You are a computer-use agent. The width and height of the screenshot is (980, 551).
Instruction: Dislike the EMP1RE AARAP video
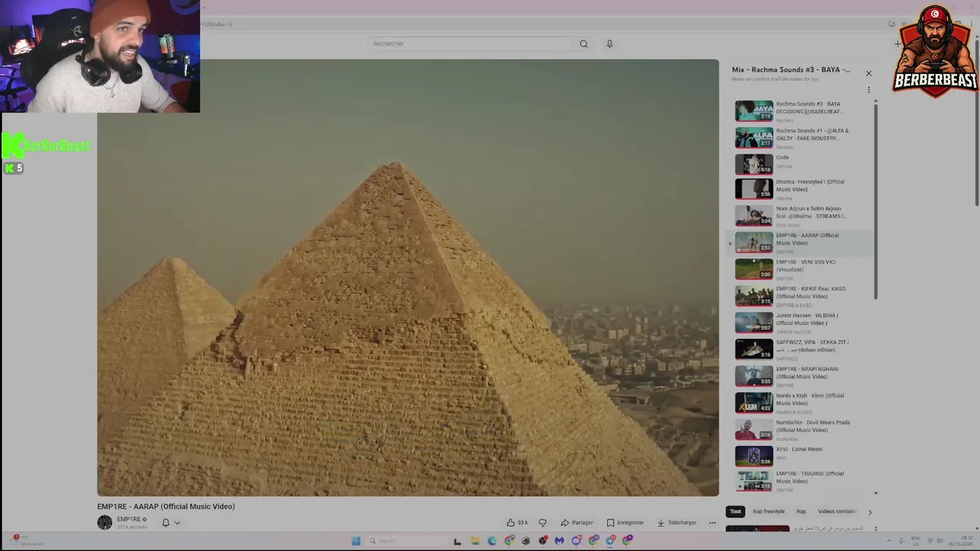[x=543, y=523]
